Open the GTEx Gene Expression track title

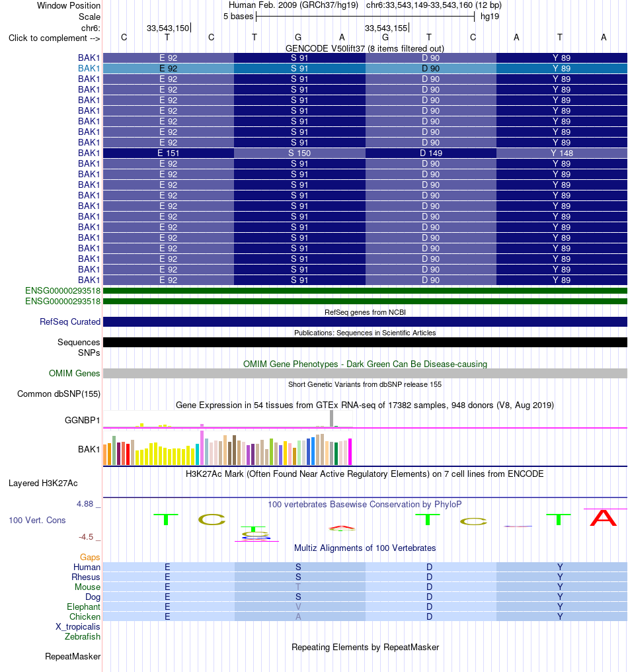365,405
